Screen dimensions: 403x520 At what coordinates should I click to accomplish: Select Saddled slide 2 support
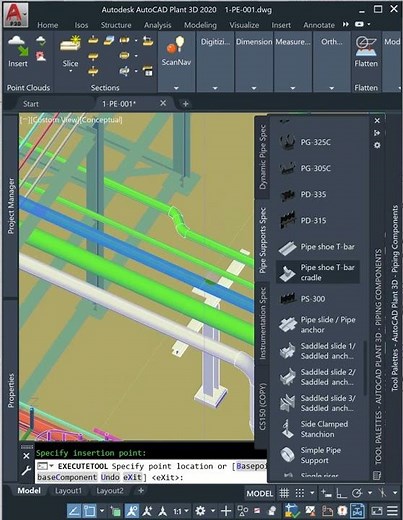tap(318, 377)
